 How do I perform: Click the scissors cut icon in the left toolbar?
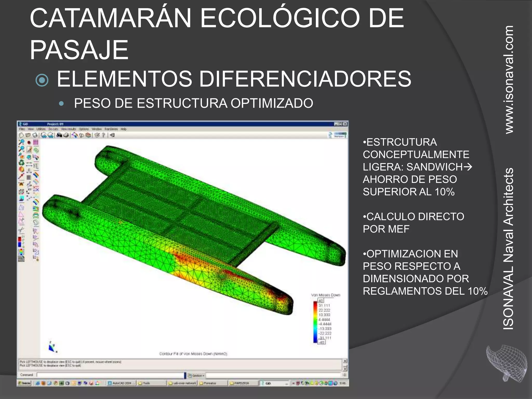tap(21, 230)
